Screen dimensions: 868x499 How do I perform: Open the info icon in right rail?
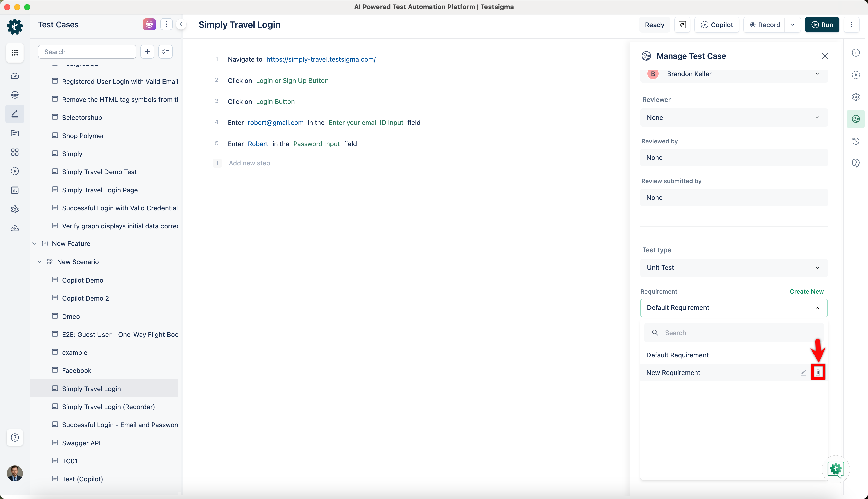tap(856, 53)
